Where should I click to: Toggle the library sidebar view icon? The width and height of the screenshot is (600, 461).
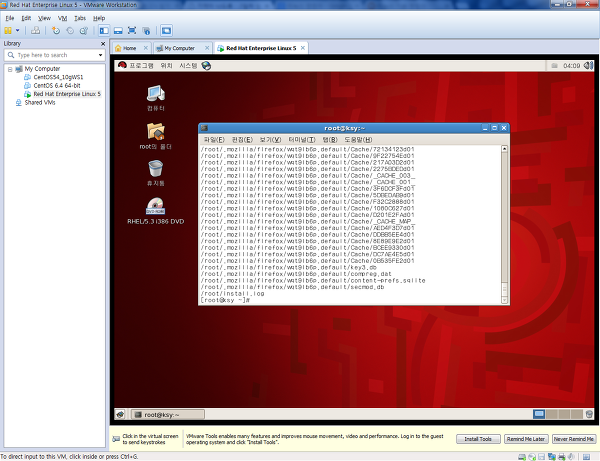(x=104, y=31)
